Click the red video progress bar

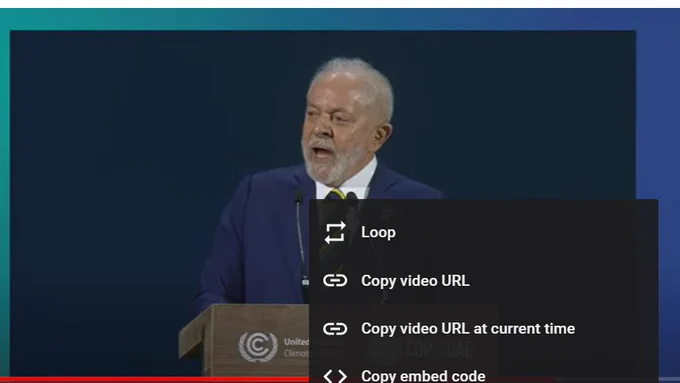coord(154,380)
